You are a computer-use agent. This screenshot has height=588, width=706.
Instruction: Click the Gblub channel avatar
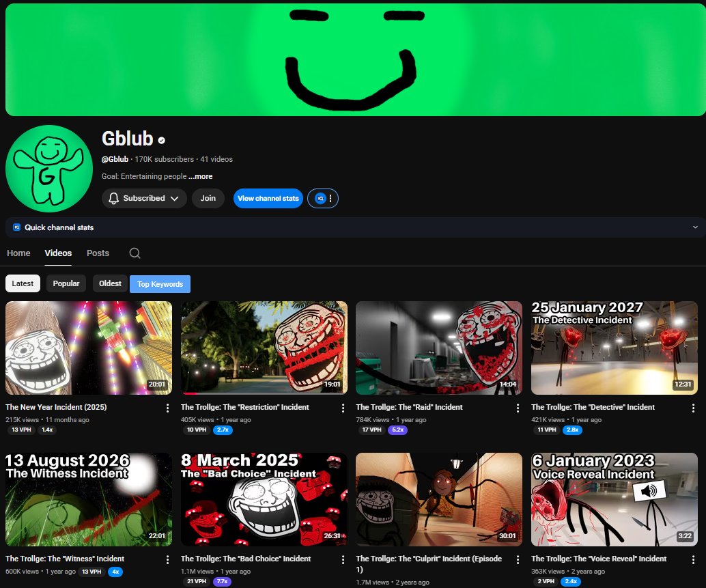(49, 169)
